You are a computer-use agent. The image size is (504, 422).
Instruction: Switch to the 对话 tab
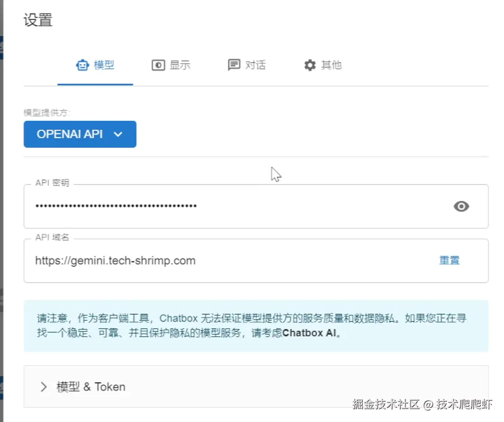[x=247, y=65]
